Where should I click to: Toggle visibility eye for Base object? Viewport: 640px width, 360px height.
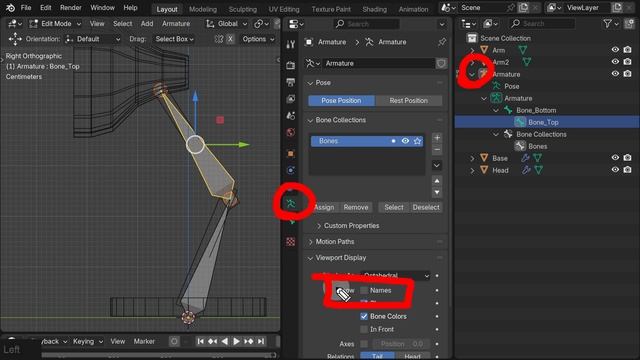(615, 158)
